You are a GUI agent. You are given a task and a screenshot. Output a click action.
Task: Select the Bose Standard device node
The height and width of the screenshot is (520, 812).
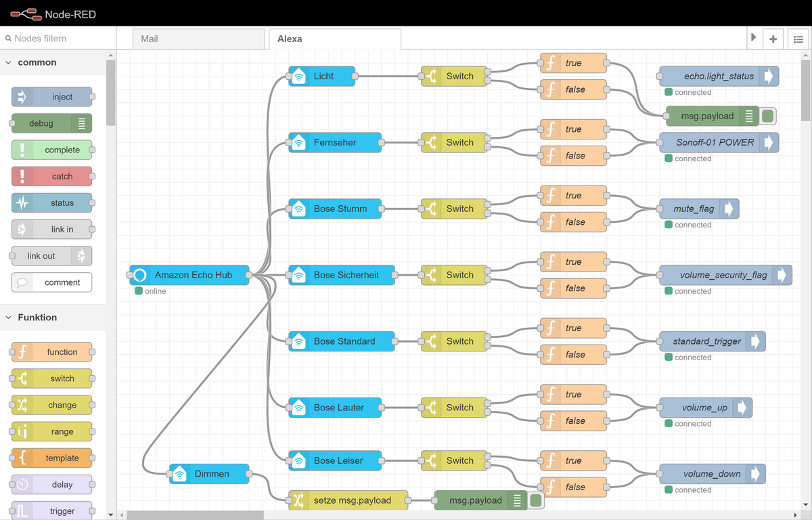[342, 341]
